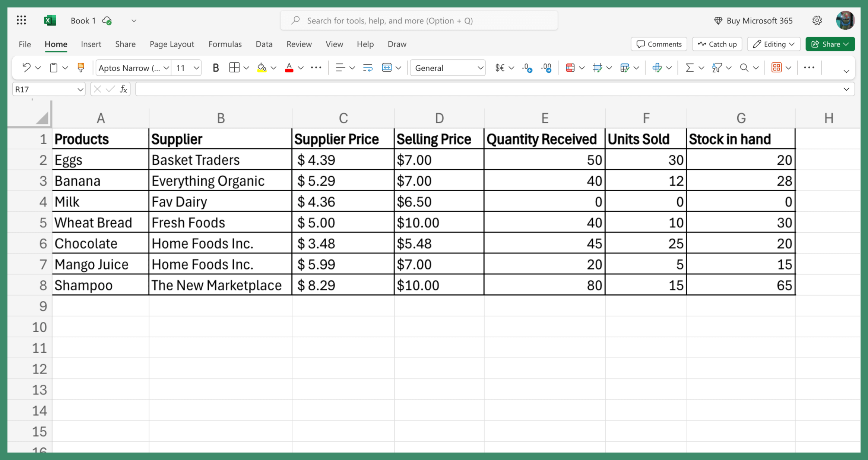Click the Find magnifier icon in ribbon
The image size is (868, 460).
[x=744, y=68]
